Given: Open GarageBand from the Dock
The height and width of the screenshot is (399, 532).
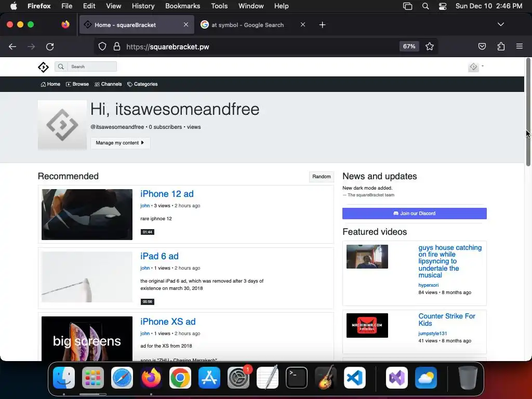Looking at the screenshot, I should [x=326, y=378].
